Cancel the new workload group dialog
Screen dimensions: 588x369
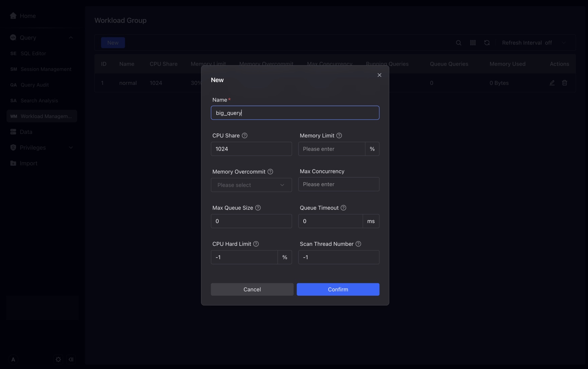tap(252, 289)
